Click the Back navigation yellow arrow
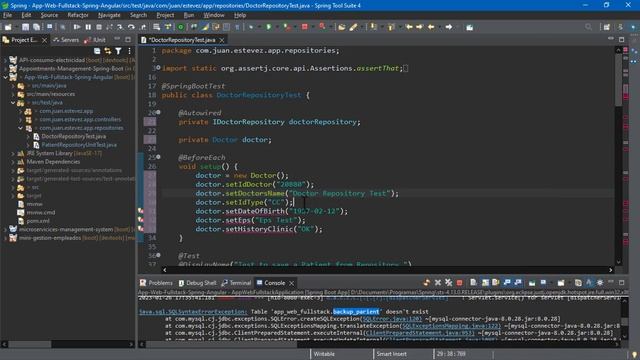Viewport: 640px width, 360px height. pyautogui.click(x=431, y=27)
